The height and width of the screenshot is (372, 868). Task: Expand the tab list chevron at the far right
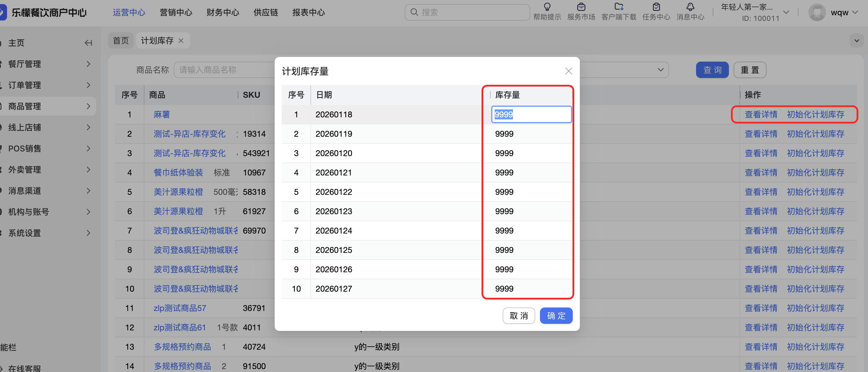click(856, 41)
